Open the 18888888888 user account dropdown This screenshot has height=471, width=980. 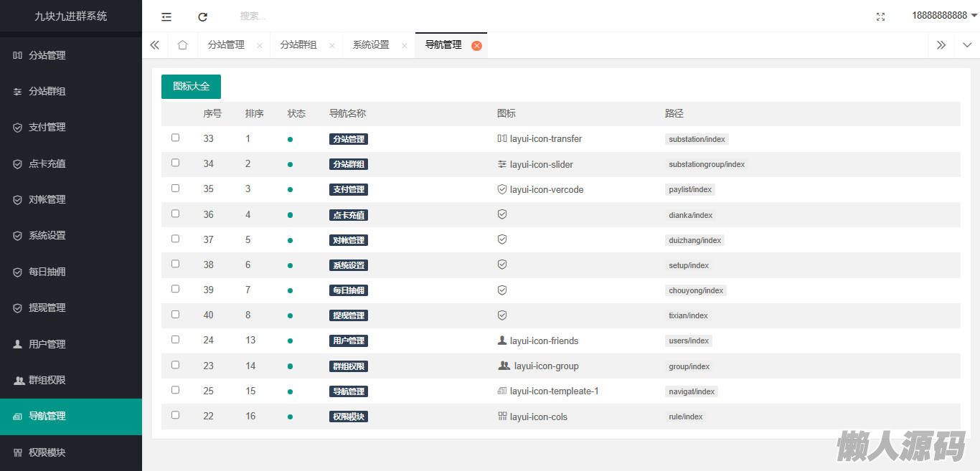click(944, 16)
